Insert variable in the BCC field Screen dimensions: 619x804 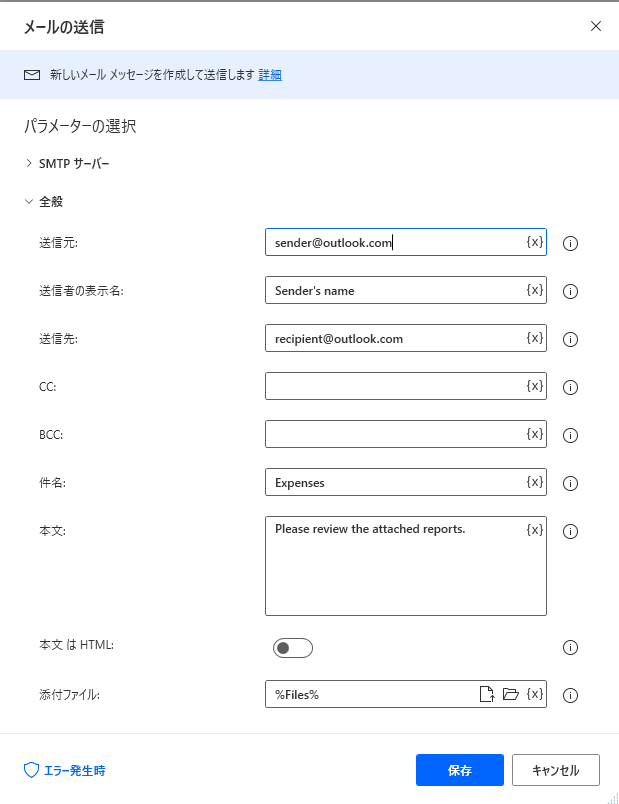click(534, 434)
